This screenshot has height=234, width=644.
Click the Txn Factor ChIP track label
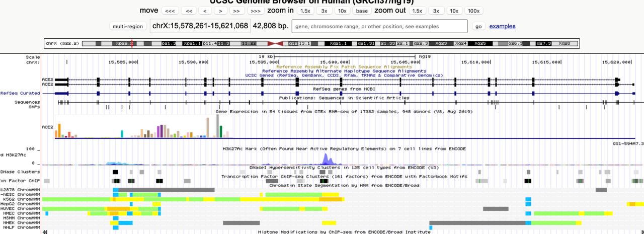point(20,180)
